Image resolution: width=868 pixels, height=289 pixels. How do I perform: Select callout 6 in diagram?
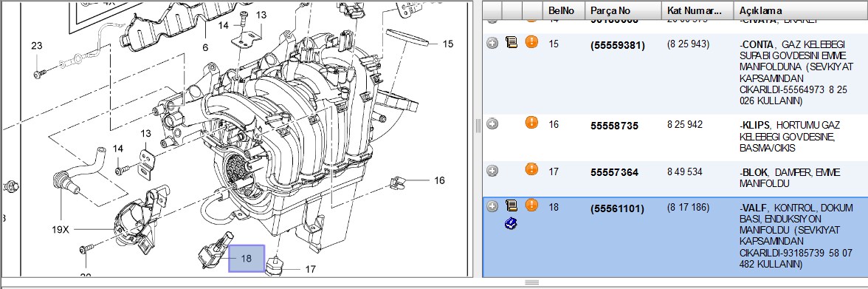click(x=205, y=48)
